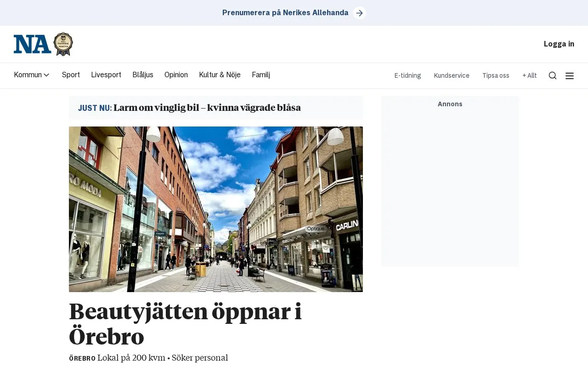
Task: Open the Familj section
Action: (x=261, y=75)
